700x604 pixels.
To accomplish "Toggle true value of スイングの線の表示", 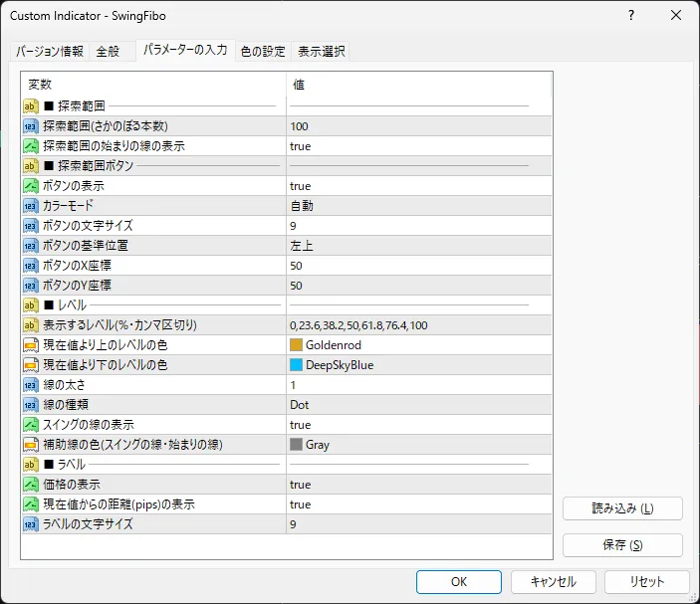I will click(x=419, y=425).
